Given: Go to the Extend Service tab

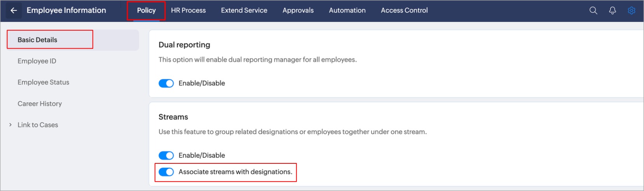Looking at the screenshot, I should 244,11.
